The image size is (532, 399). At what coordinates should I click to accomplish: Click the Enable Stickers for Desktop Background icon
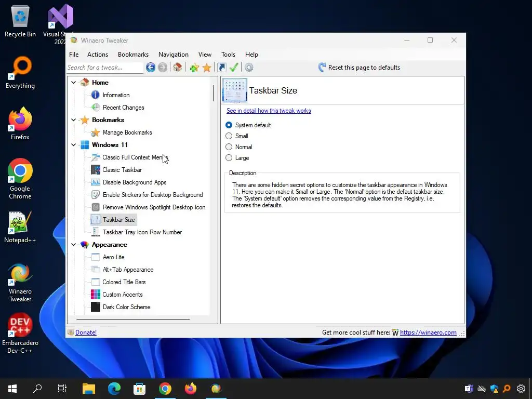96,195
